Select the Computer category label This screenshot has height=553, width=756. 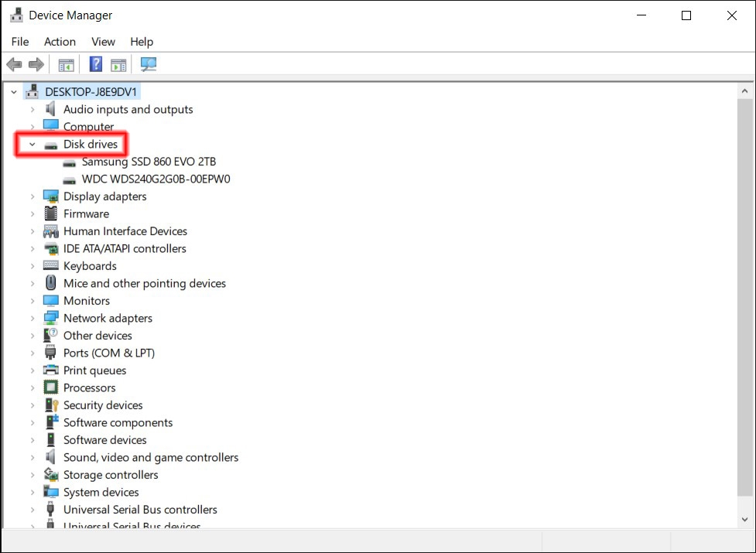[x=89, y=127]
